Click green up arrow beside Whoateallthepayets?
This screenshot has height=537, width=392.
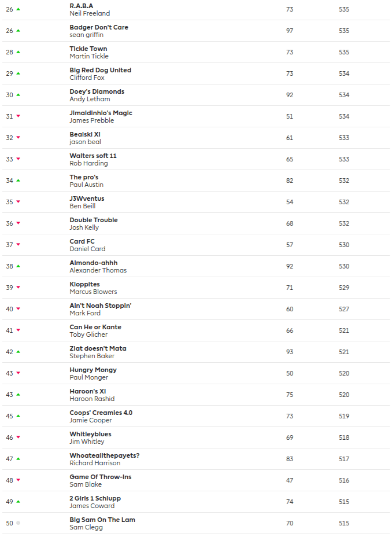tap(19, 459)
